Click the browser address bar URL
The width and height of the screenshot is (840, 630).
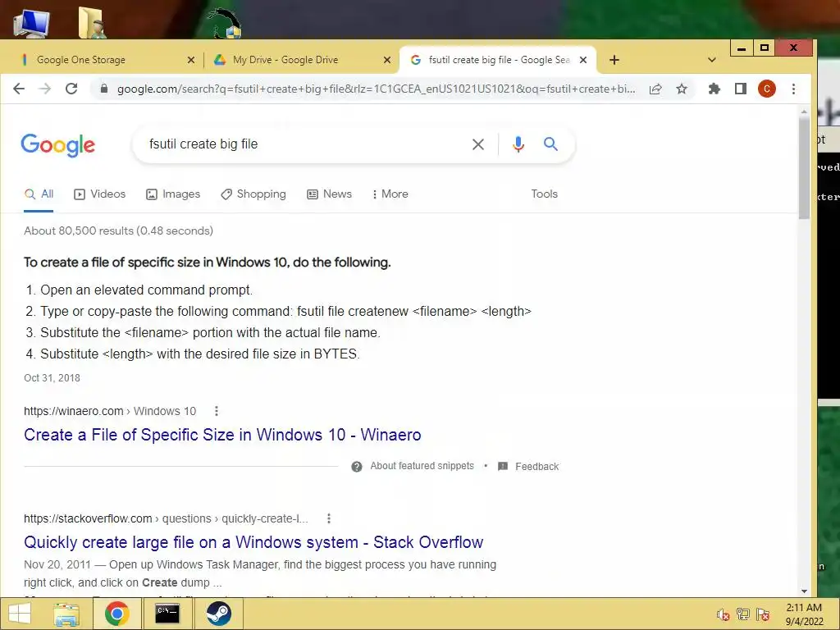(376, 89)
